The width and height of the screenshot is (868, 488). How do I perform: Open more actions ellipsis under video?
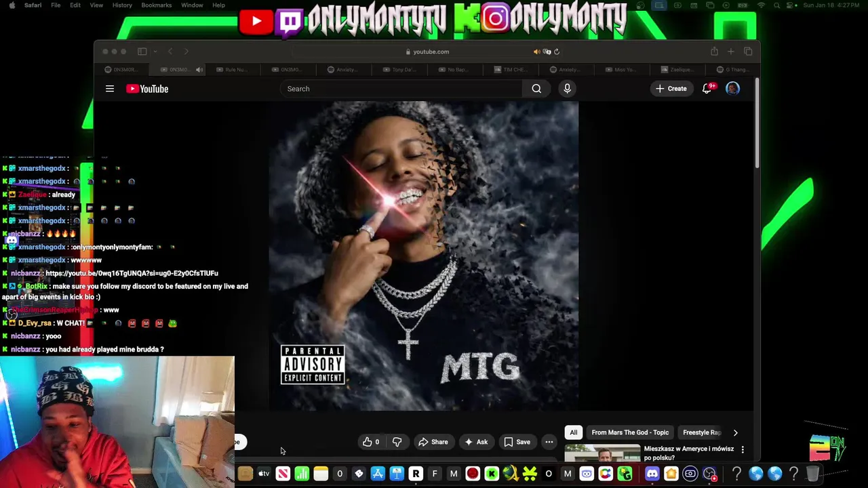click(x=549, y=442)
